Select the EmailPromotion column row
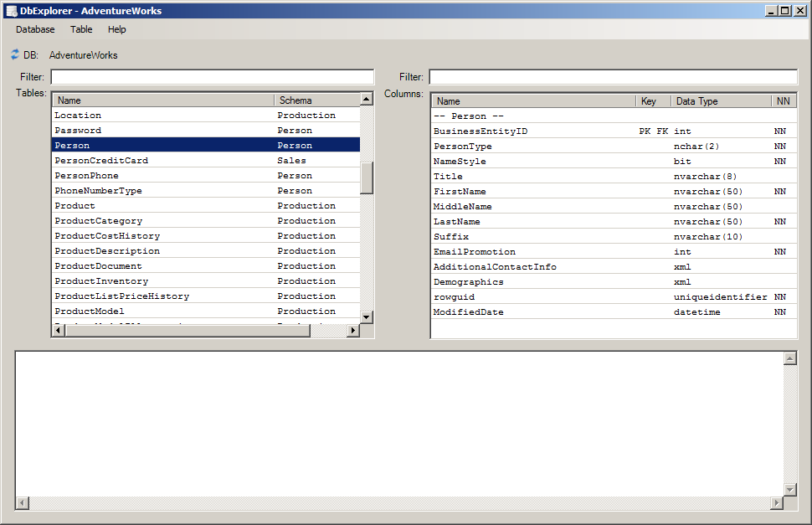This screenshot has width=812, height=525. (614, 251)
